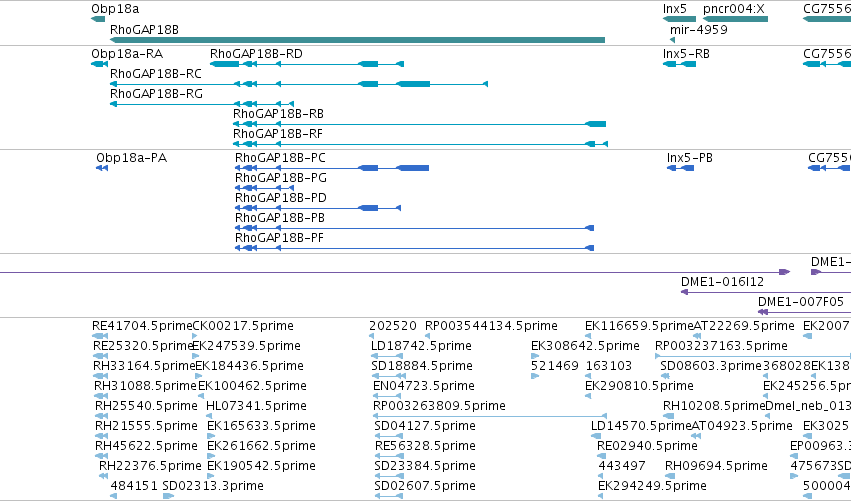The image size is (851, 501).
Task: Click the RH09694.5prime EST label
Action: pyautogui.click(x=716, y=467)
